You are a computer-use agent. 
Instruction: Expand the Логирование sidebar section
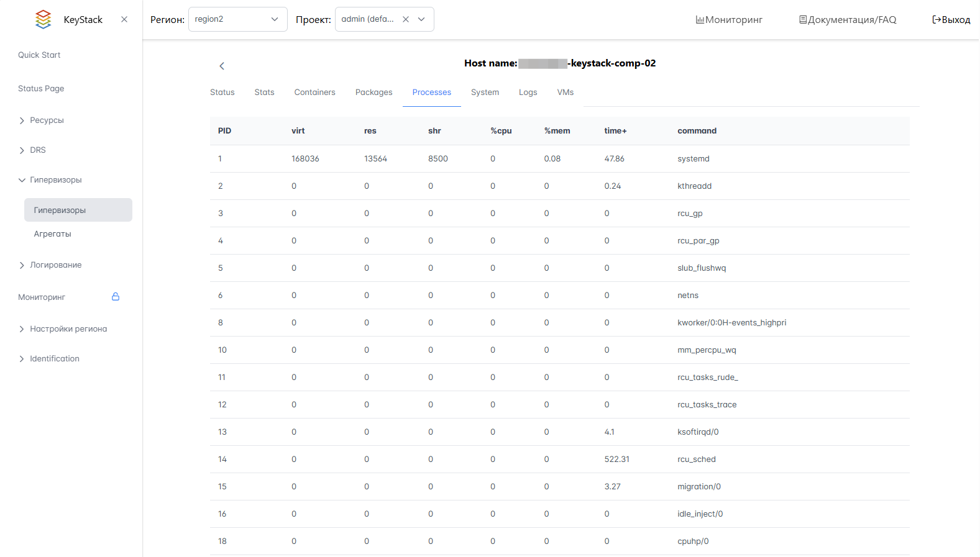tap(55, 265)
